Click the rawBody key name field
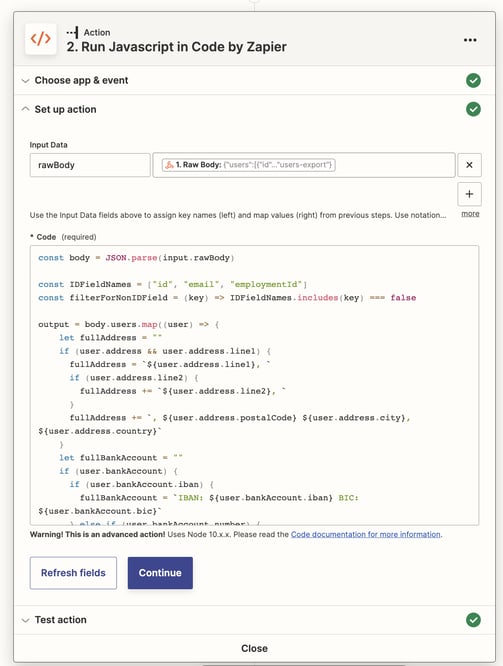The image size is (503, 666). pyautogui.click(x=90, y=165)
